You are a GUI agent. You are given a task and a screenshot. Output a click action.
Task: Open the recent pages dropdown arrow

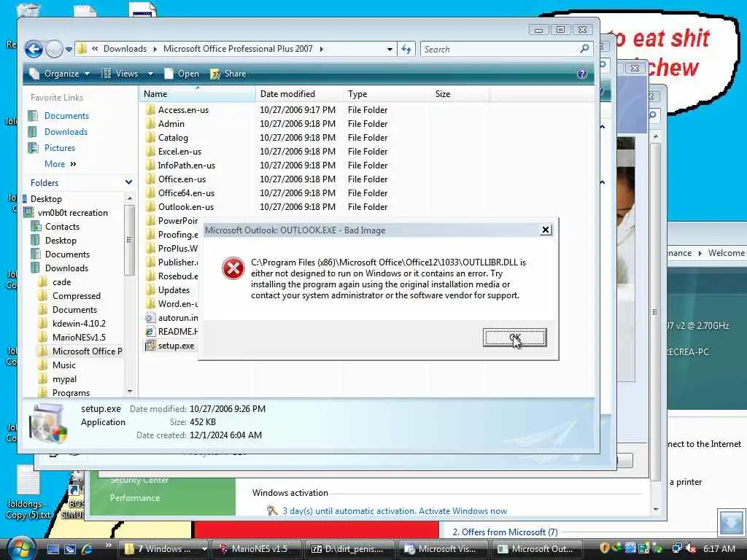click(x=69, y=49)
